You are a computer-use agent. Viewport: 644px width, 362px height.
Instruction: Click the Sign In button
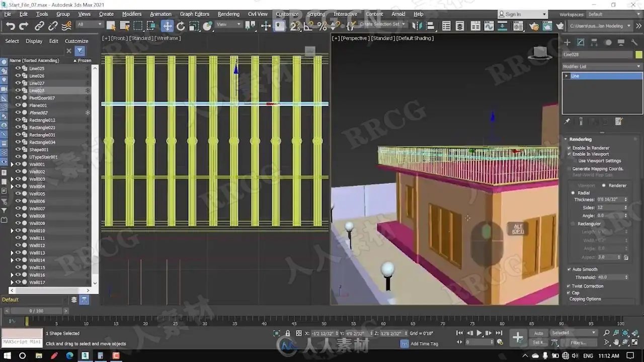[x=522, y=15]
